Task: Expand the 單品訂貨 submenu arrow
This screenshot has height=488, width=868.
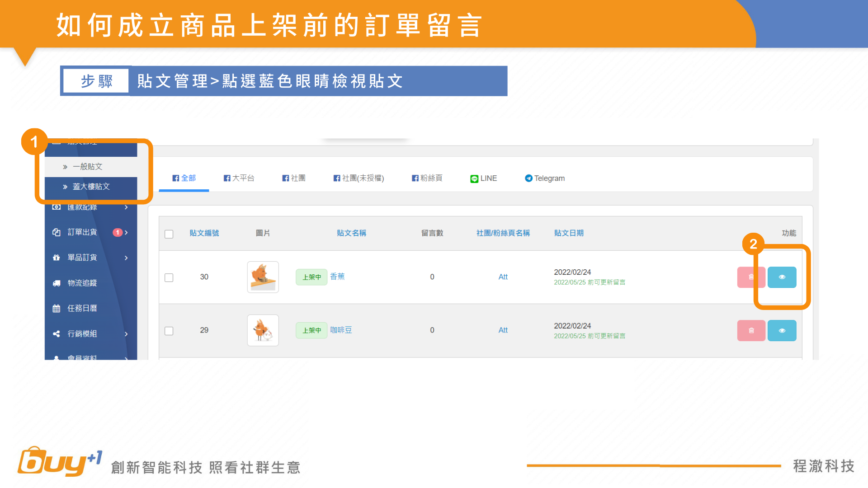Action: [126, 258]
